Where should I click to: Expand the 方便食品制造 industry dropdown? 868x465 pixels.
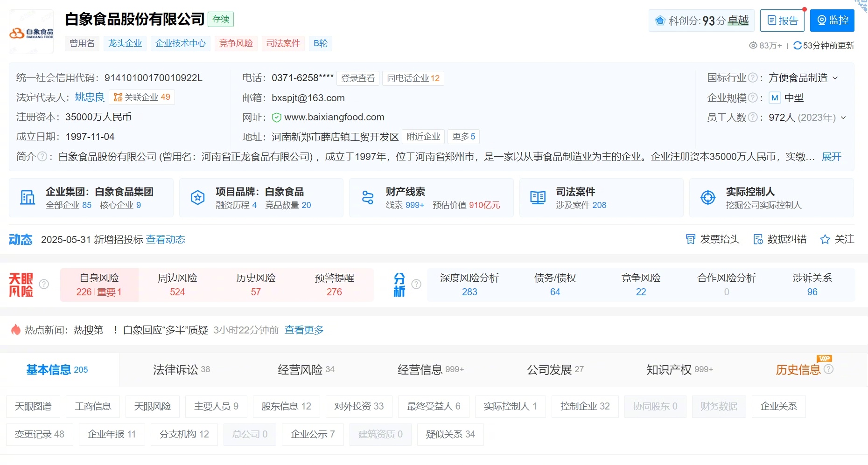835,78
